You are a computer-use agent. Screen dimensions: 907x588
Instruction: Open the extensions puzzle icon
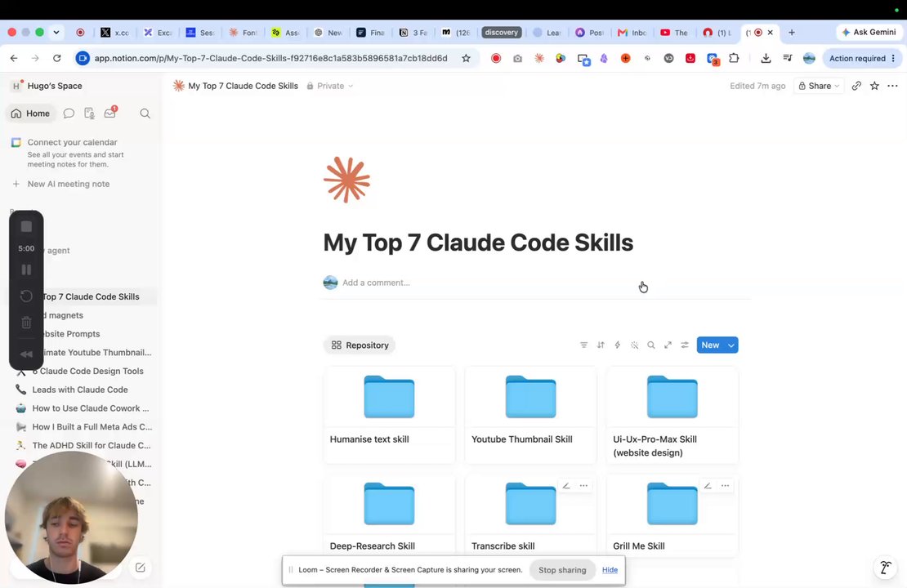734,58
